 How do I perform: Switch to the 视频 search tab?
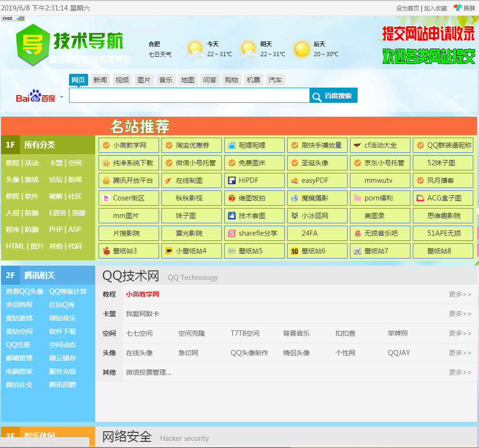tap(122, 80)
